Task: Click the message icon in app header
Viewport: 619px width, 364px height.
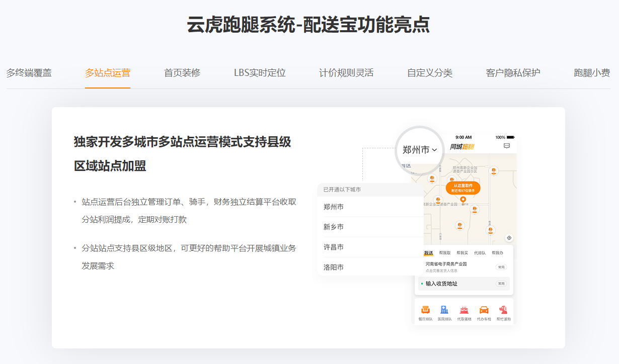Action: pos(506,146)
